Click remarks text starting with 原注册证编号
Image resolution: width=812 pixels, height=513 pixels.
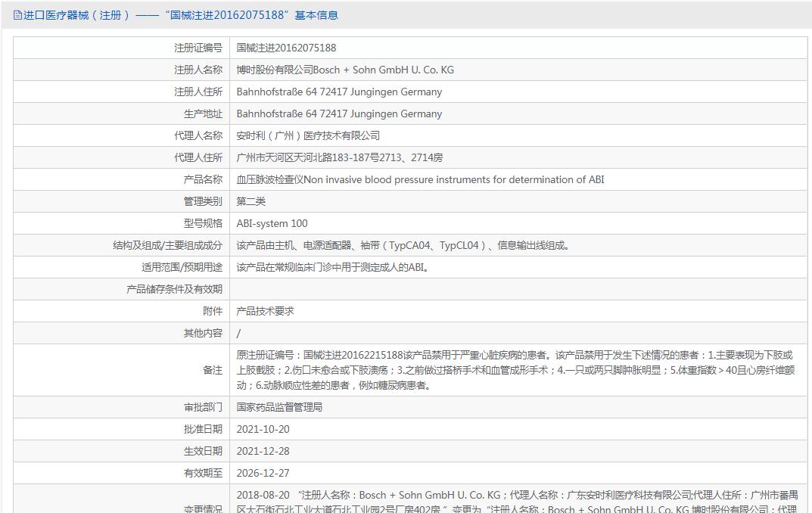[516, 370]
